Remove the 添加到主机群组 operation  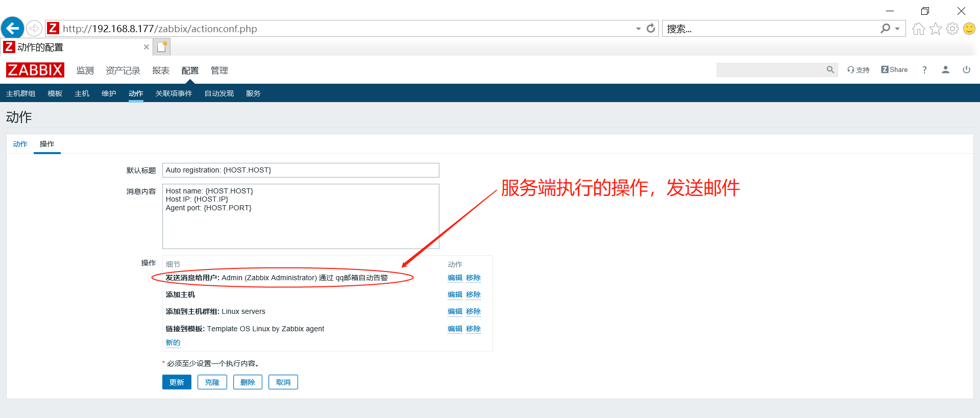click(473, 311)
